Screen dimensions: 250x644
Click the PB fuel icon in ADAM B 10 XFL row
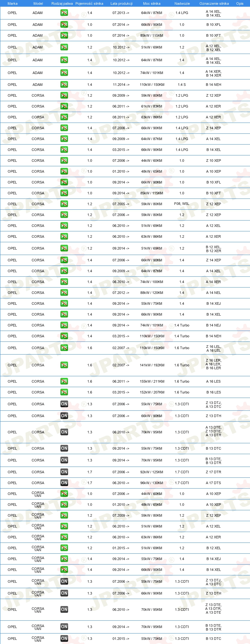click(64, 25)
